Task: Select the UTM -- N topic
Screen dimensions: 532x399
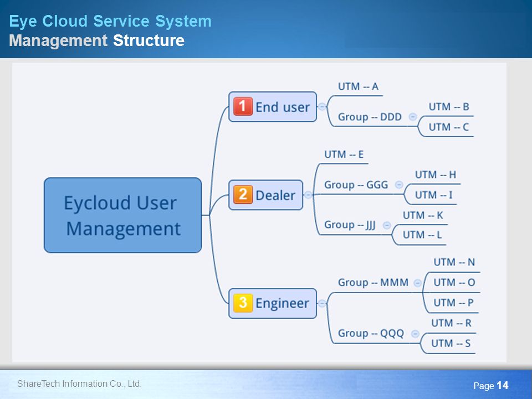Action: pyautogui.click(x=454, y=262)
